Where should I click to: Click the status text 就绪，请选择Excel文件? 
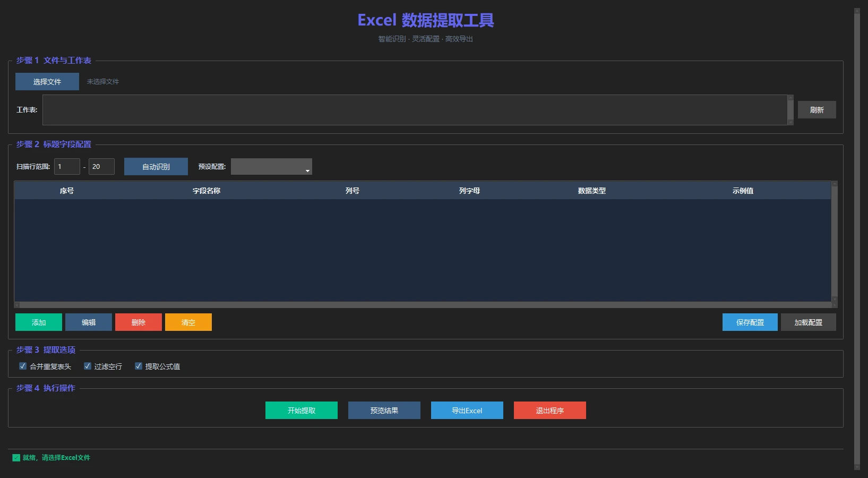pyautogui.click(x=56, y=457)
